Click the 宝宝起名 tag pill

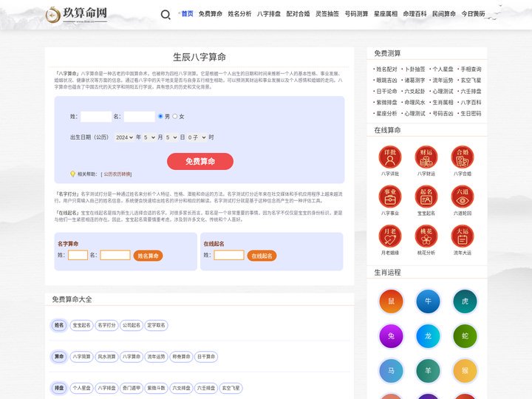(x=81, y=325)
